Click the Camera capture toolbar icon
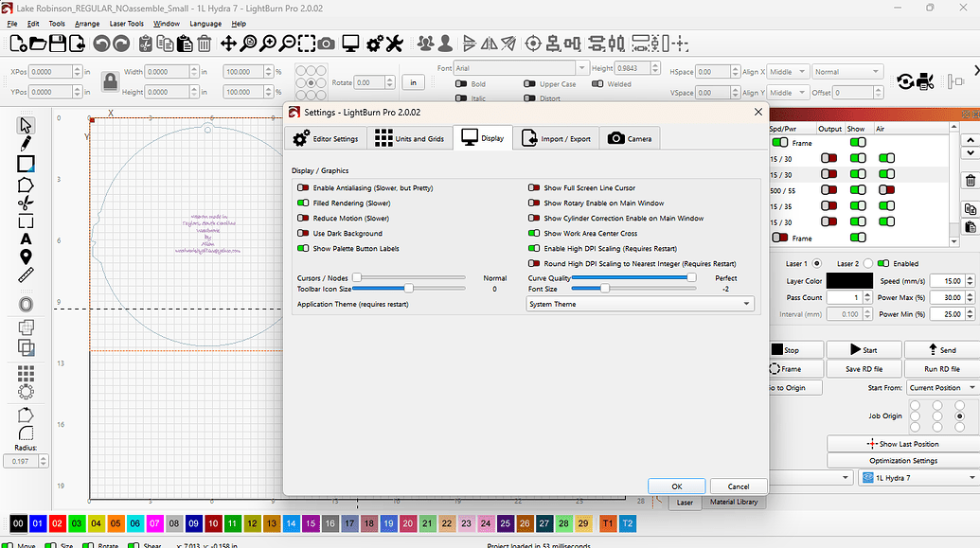 pyautogui.click(x=326, y=44)
